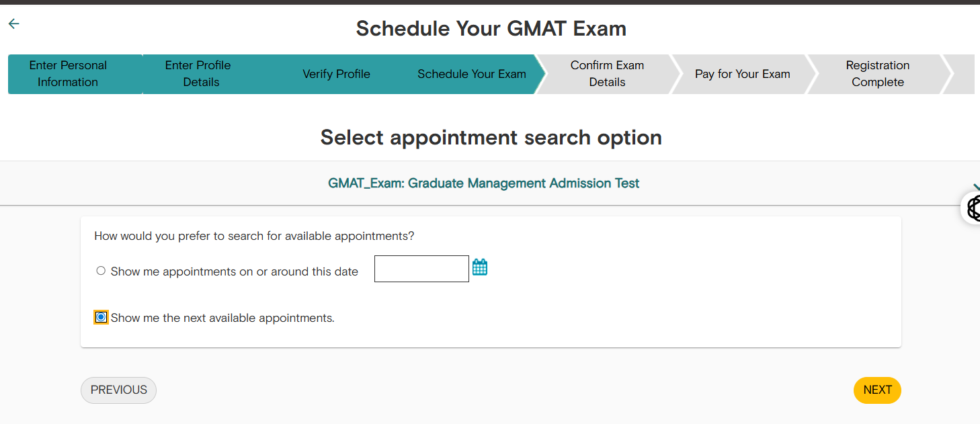This screenshot has height=424, width=980.
Task: Open the accessibility globe widget on the right
Action: [x=973, y=208]
